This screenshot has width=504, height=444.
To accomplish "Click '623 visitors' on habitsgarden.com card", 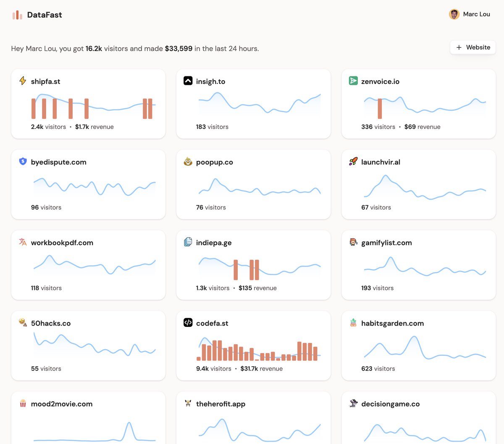I will pos(378,368).
